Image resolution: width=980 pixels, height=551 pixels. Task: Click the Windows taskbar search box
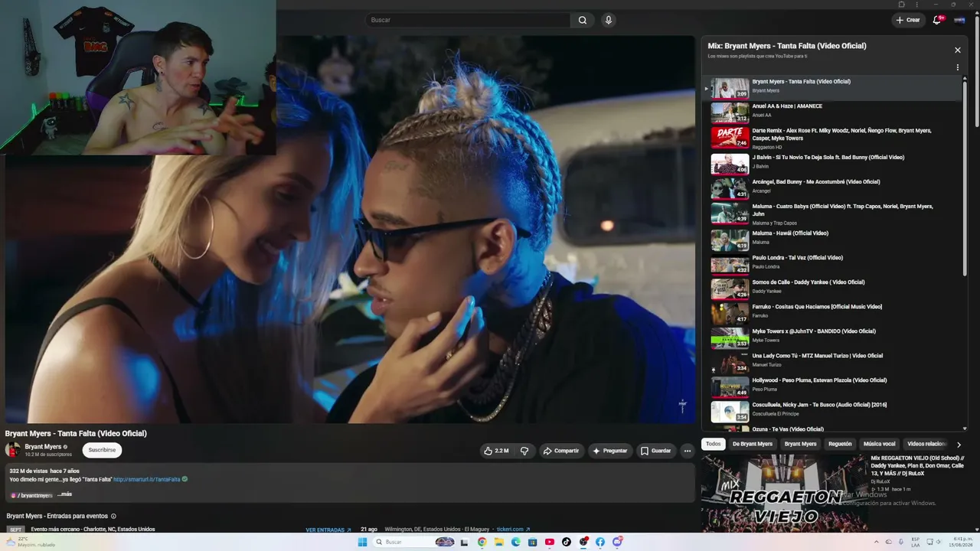click(x=413, y=542)
